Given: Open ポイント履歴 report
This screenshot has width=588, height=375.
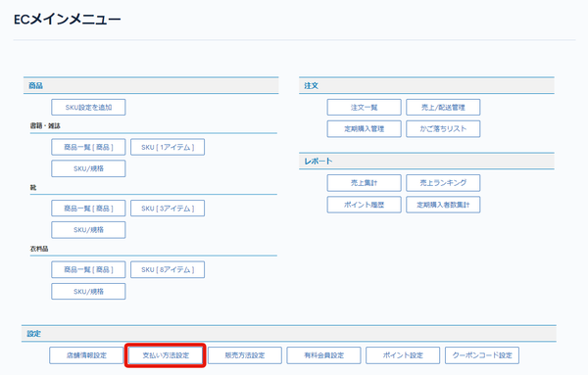Looking at the screenshot, I should [365, 205].
